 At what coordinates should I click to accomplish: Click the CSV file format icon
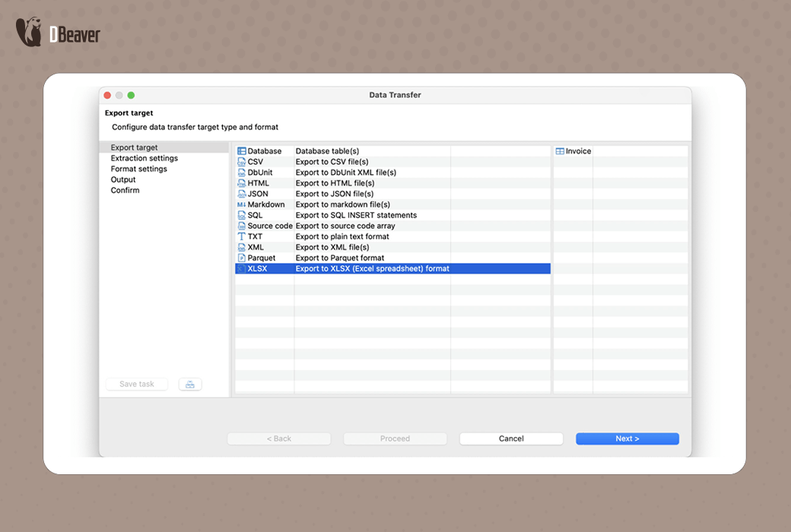point(242,162)
